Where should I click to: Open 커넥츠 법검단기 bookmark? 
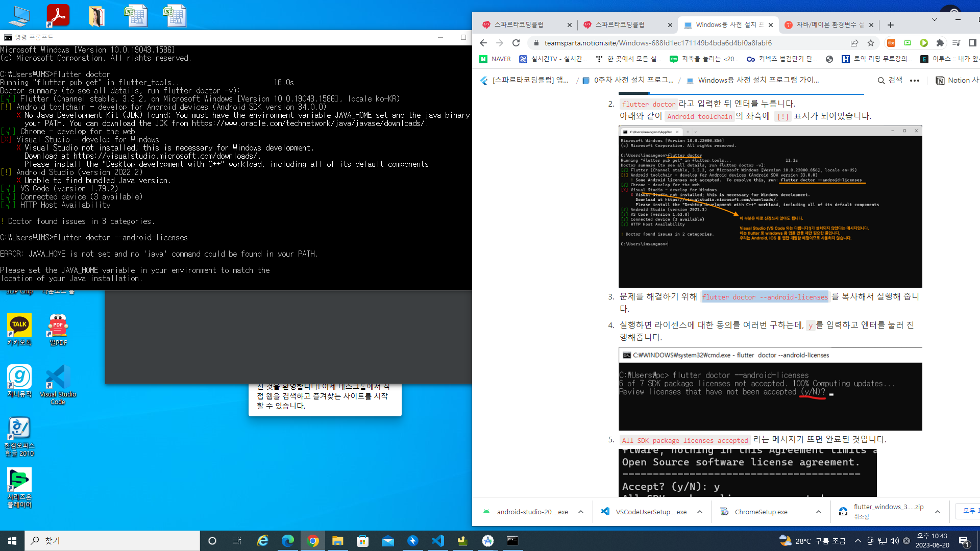pyautogui.click(x=781, y=59)
